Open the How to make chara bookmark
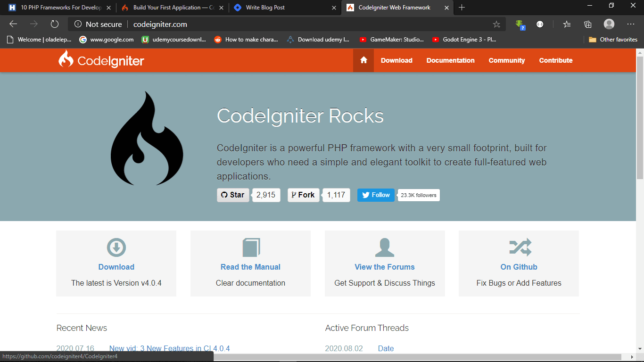 pos(246,40)
